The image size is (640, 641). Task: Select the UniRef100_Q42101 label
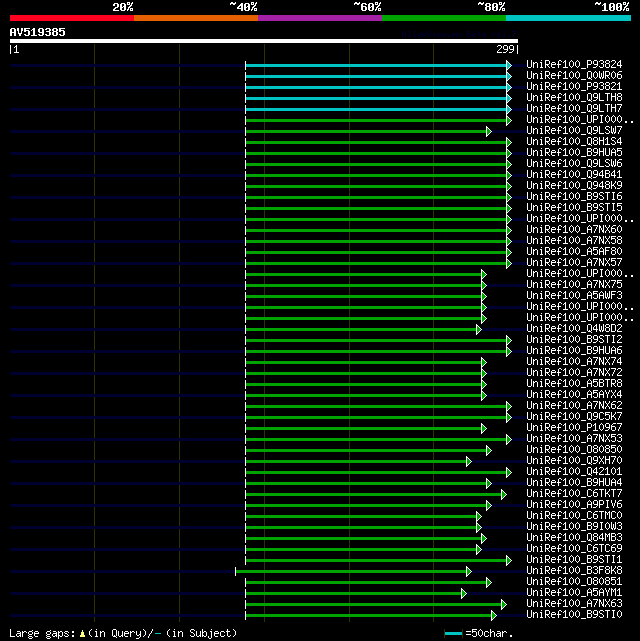tap(574, 472)
